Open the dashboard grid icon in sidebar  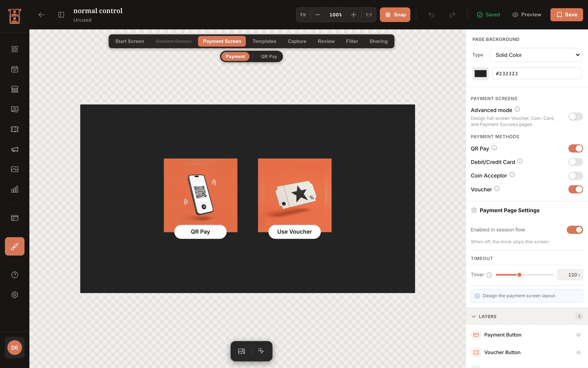(14, 49)
